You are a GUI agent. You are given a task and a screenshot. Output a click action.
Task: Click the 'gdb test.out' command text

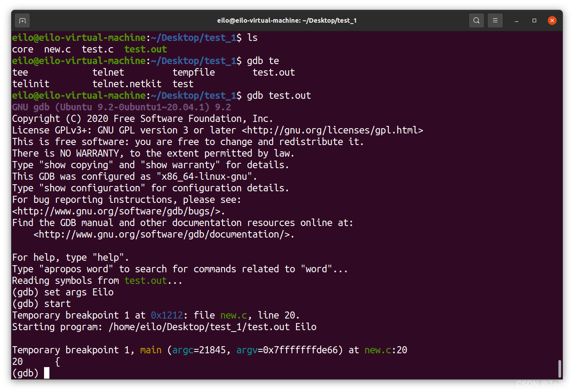[x=279, y=96]
